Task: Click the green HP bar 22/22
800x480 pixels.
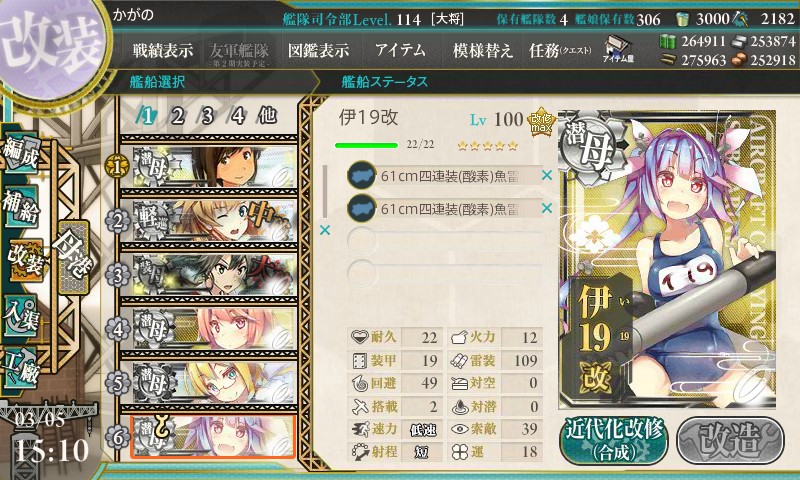Action: pyautogui.click(x=366, y=145)
